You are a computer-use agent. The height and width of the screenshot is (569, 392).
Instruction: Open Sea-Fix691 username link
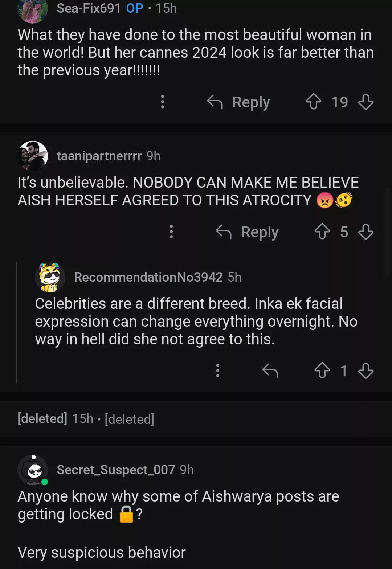pyautogui.click(x=89, y=8)
